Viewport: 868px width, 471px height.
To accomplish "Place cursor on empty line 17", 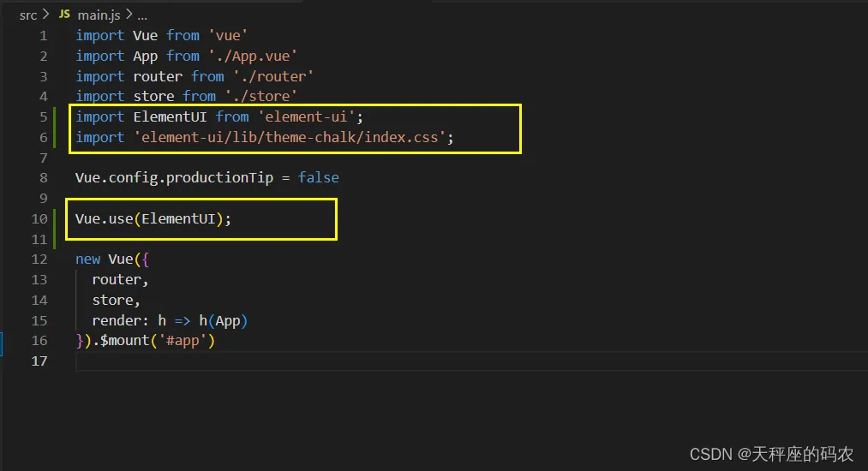I will click(x=471, y=361).
